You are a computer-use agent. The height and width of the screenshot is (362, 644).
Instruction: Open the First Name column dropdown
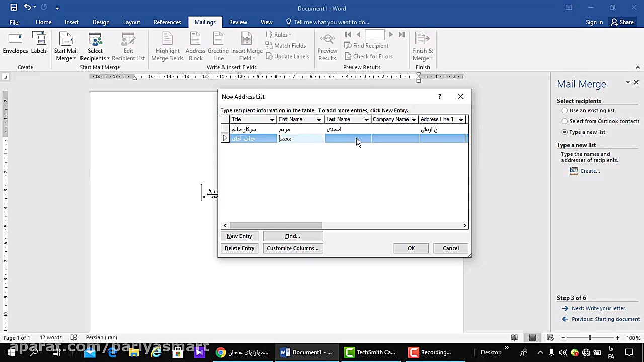click(x=319, y=120)
